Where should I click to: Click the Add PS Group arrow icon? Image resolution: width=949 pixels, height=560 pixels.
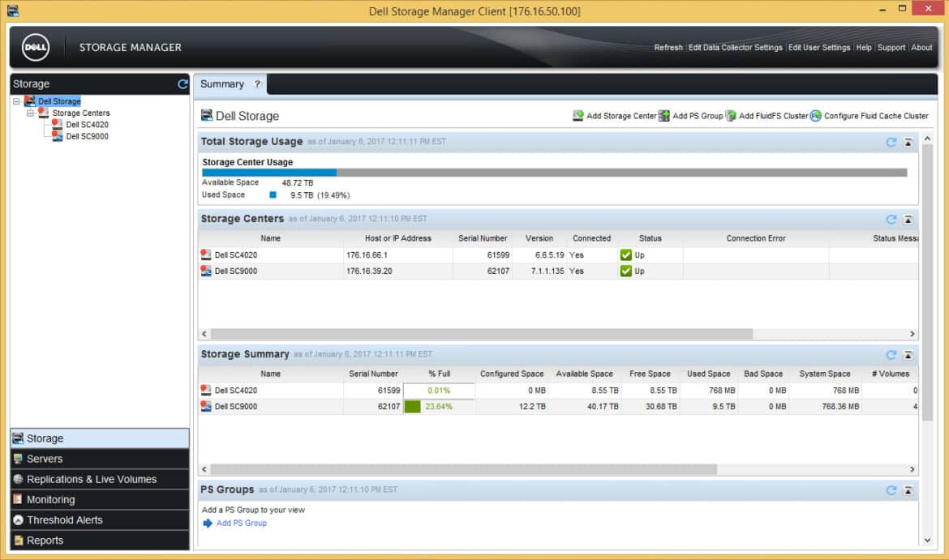(208, 523)
